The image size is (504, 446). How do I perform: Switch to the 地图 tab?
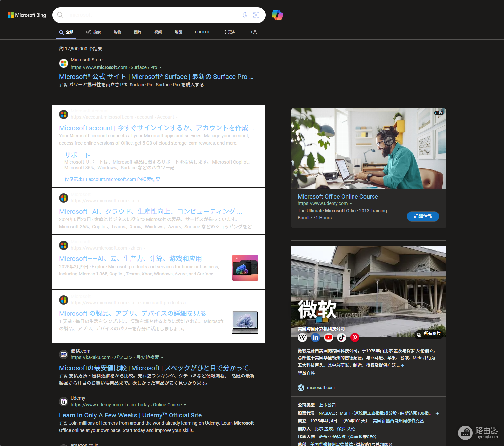tap(178, 32)
